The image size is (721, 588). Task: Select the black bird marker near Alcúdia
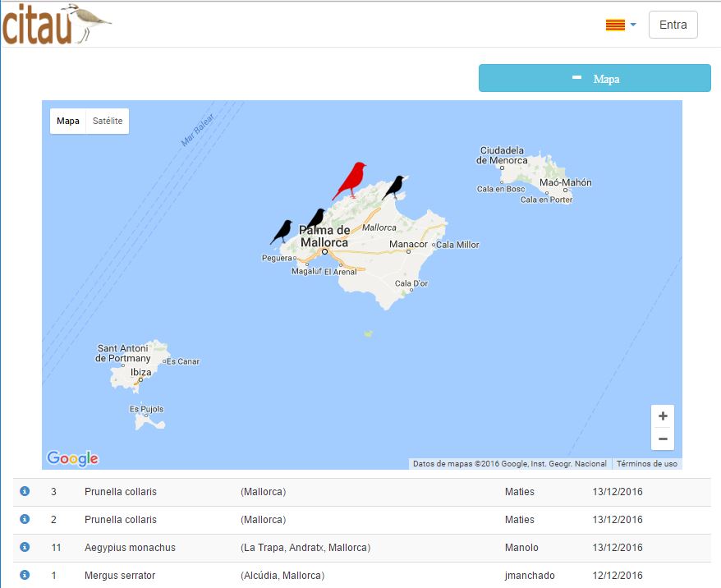393,187
